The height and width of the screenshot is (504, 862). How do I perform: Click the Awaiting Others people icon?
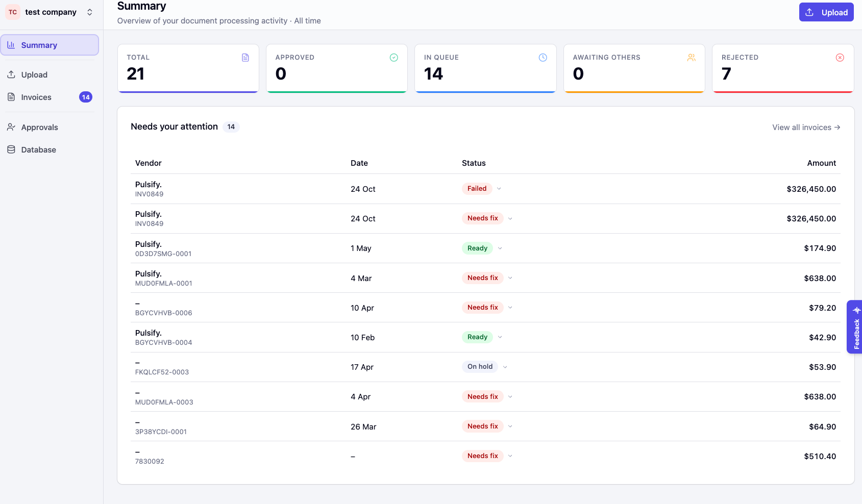(x=692, y=58)
